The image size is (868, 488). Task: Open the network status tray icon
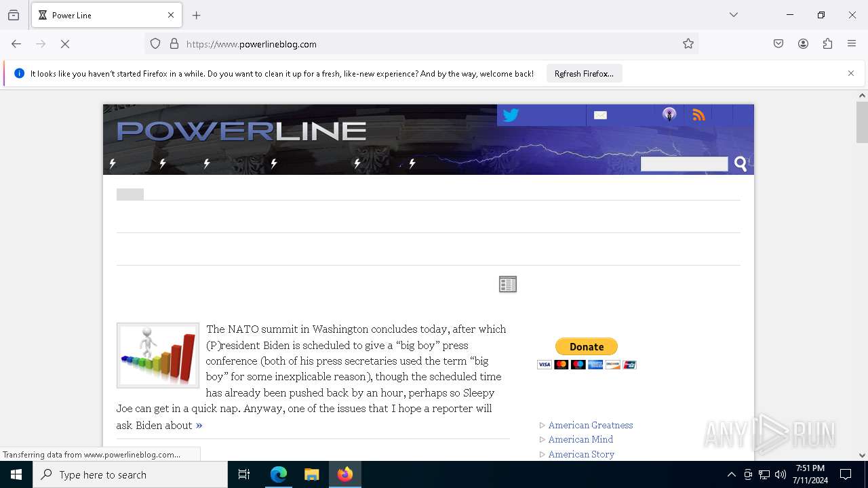point(764,474)
